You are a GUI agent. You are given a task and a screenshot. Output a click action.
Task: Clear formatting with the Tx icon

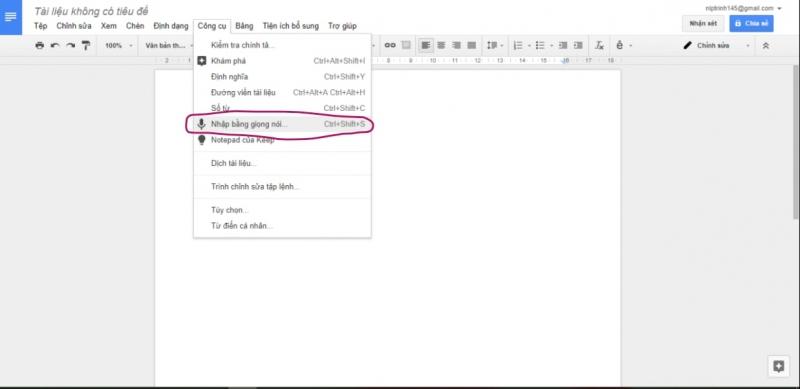599,45
